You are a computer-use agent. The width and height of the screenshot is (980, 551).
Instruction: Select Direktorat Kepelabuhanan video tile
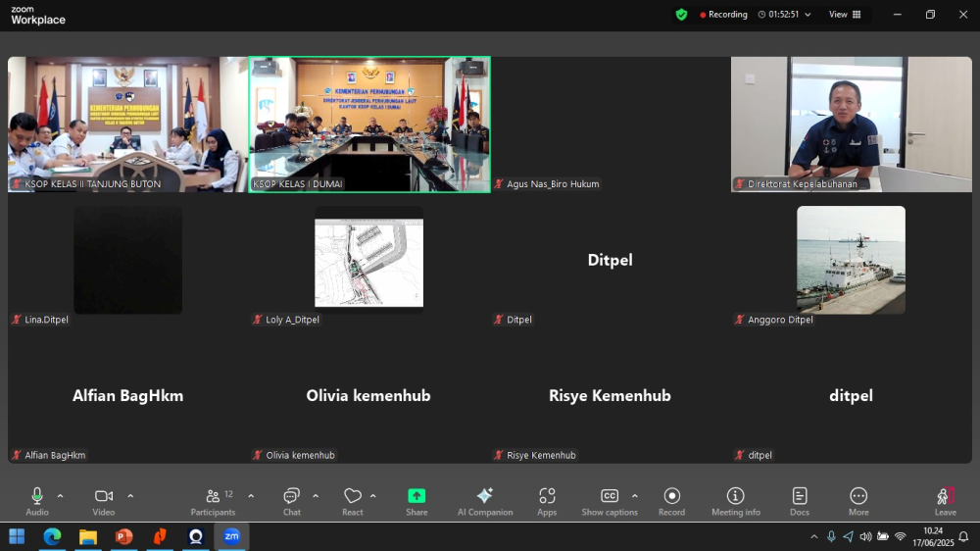point(852,125)
